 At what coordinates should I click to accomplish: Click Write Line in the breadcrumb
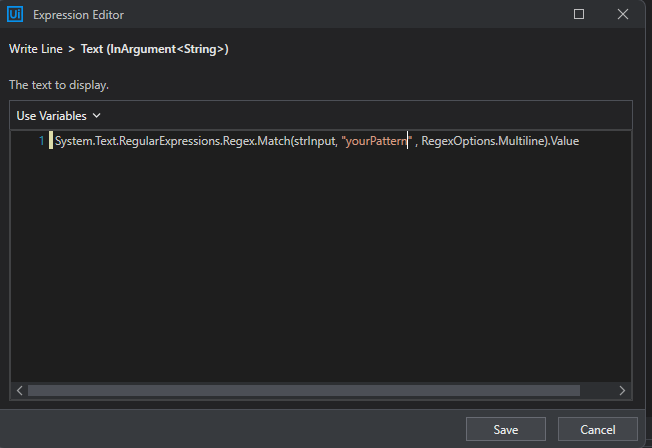(36, 49)
